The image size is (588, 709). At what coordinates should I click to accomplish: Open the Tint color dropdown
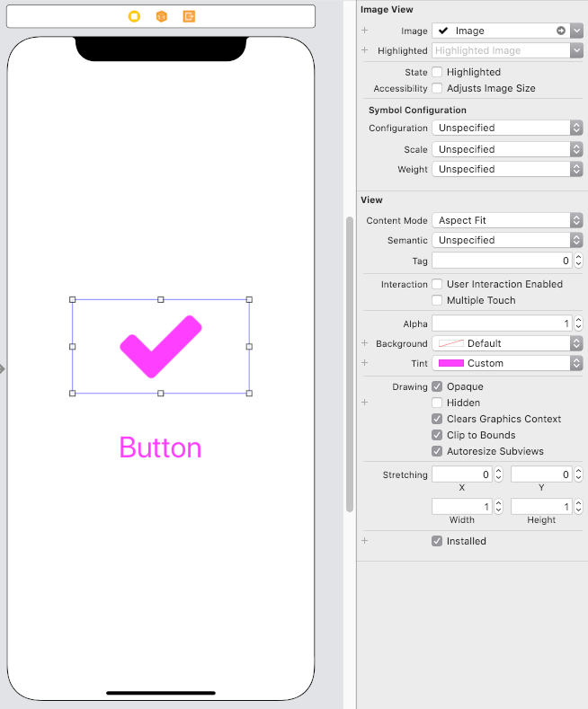point(507,363)
